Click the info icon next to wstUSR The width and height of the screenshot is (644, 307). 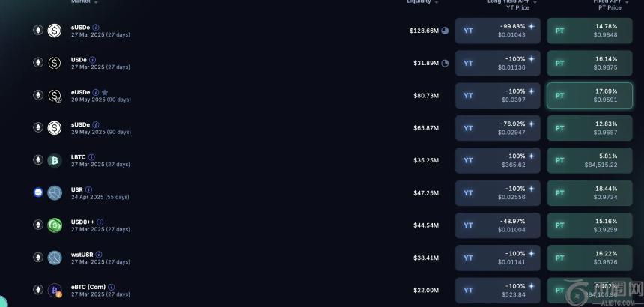(x=97, y=255)
